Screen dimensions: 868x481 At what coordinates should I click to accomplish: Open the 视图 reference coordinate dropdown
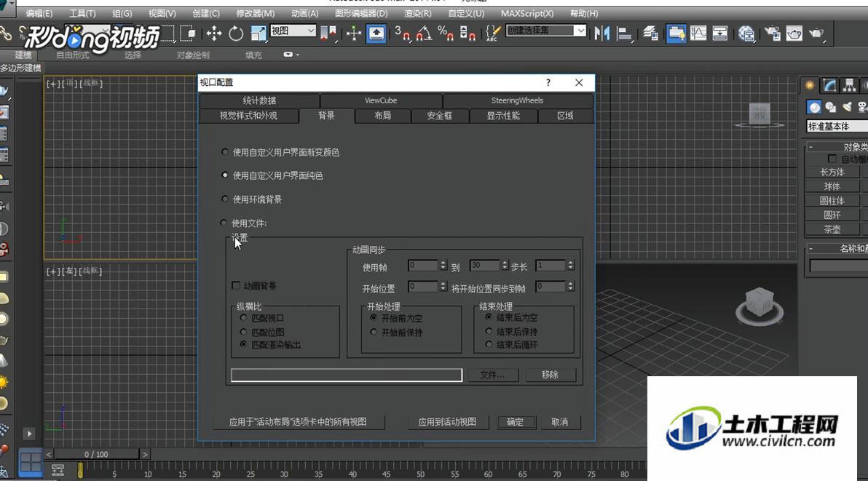pyautogui.click(x=293, y=31)
